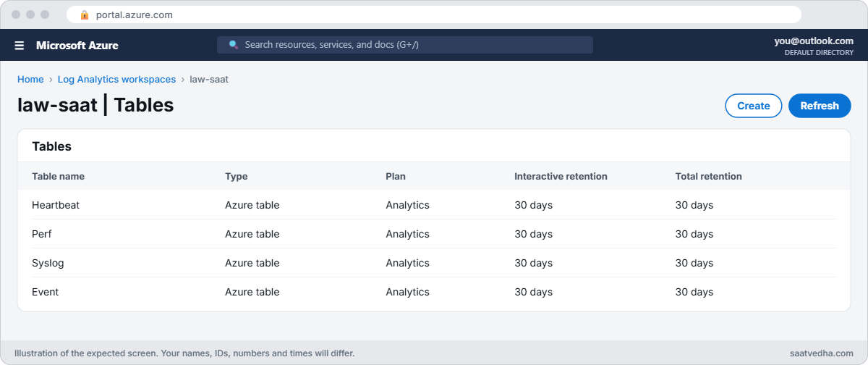Click the browser padlock icon
The width and height of the screenshot is (868, 365).
[x=85, y=14]
